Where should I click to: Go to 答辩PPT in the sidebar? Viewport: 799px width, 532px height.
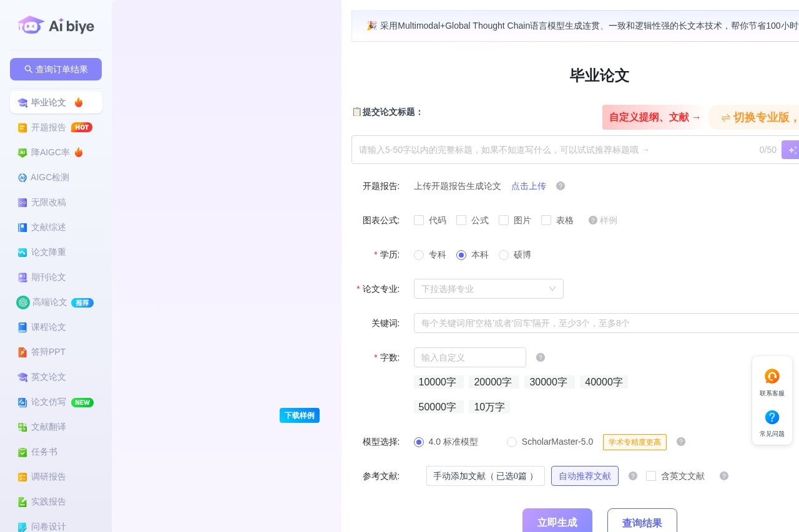pos(48,352)
